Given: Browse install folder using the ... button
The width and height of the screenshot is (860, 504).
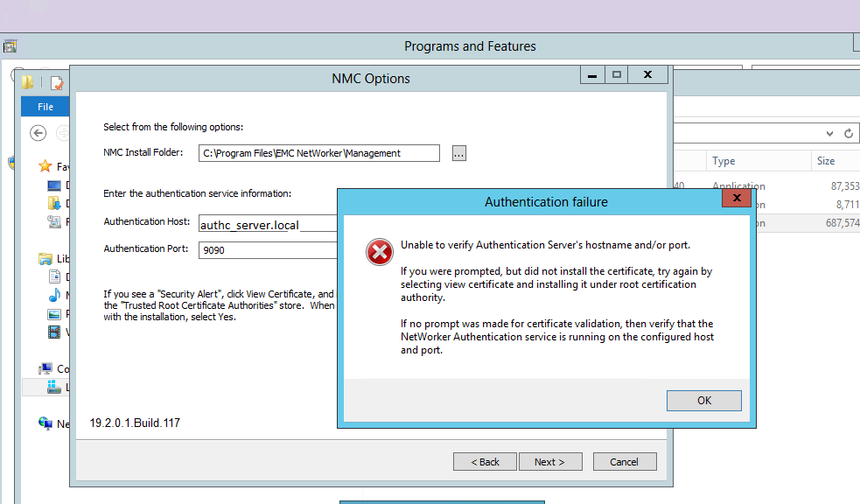Looking at the screenshot, I should pos(458,152).
